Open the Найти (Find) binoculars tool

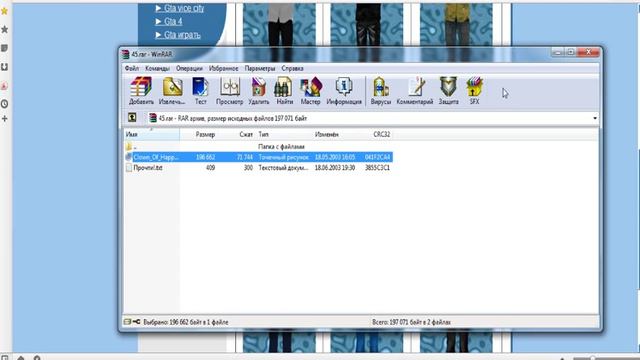point(284,91)
